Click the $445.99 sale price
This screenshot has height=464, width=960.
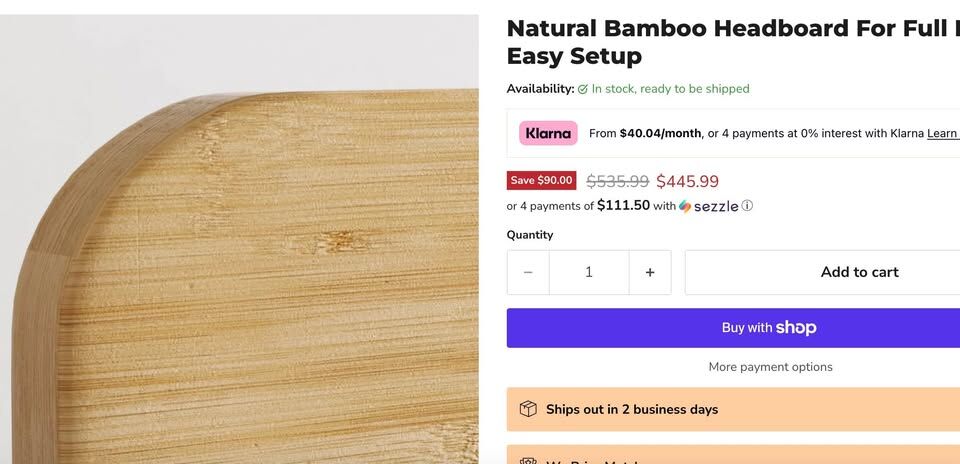click(x=687, y=181)
